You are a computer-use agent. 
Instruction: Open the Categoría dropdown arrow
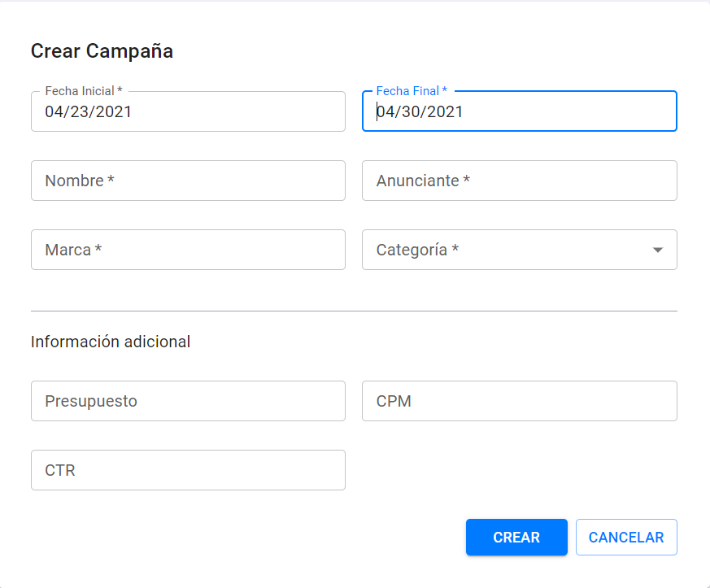tap(658, 250)
